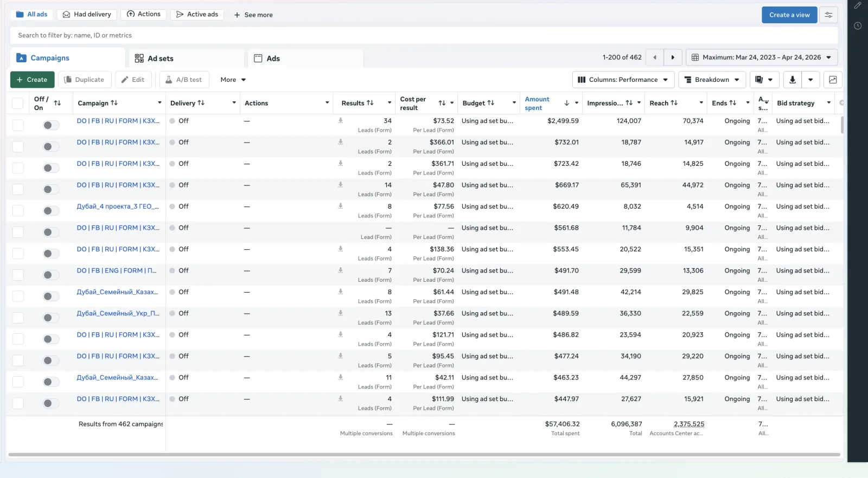
Task: Go to the next page of campaigns
Action: pyautogui.click(x=673, y=57)
